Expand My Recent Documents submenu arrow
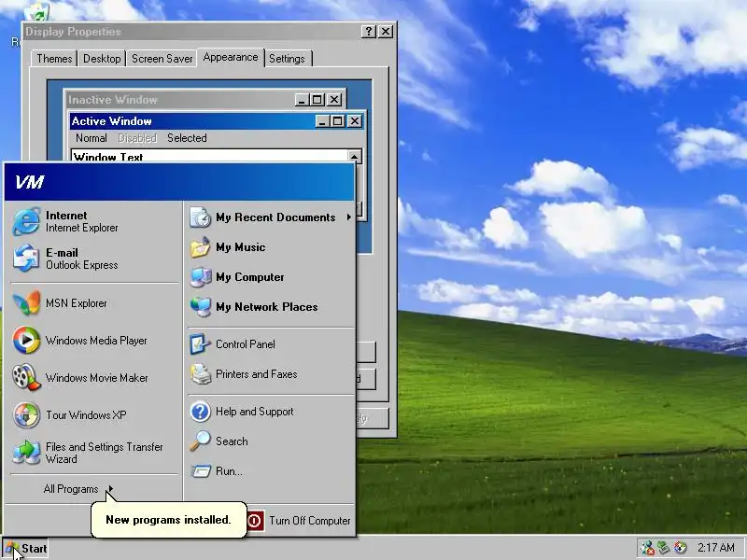The height and width of the screenshot is (560, 747). coord(348,217)
